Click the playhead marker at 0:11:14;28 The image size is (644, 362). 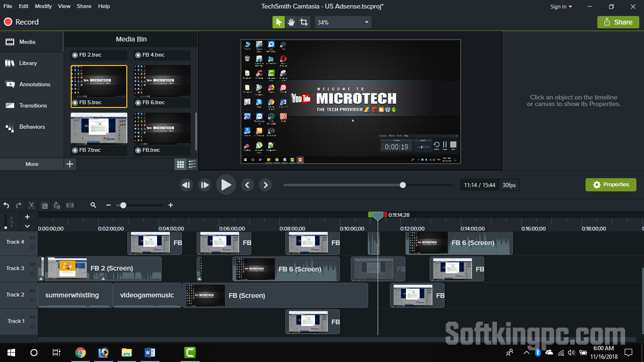378,216
